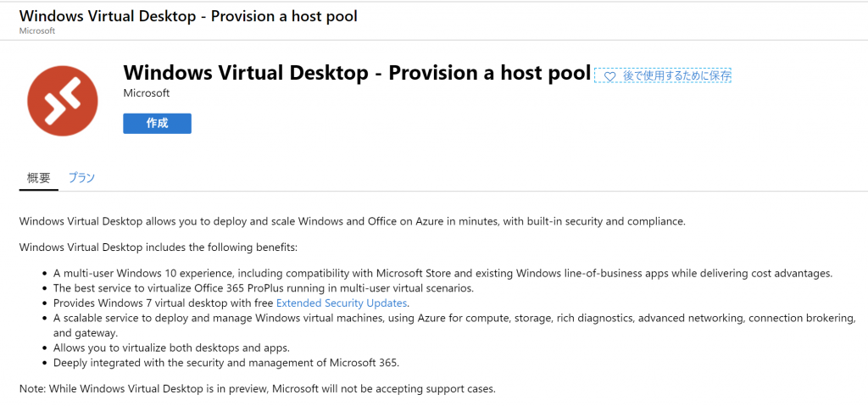868x406 pixels.
Task: Click the preview support cases note
Action: coord(256,389)
